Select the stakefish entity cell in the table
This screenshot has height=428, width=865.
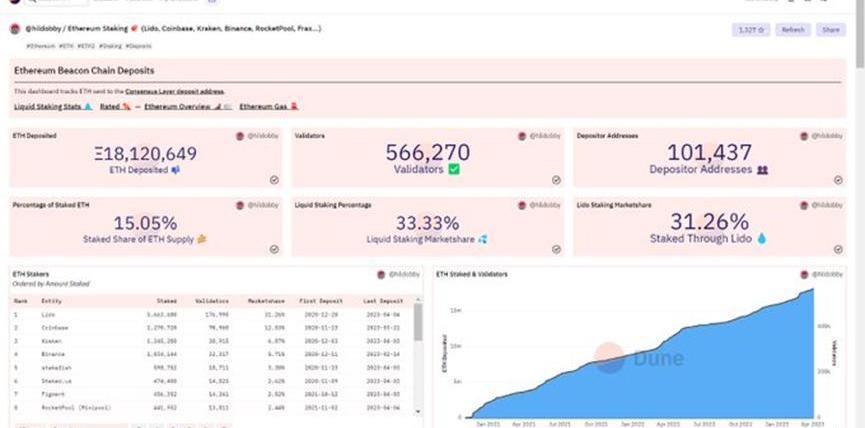(x=56, y=367)
